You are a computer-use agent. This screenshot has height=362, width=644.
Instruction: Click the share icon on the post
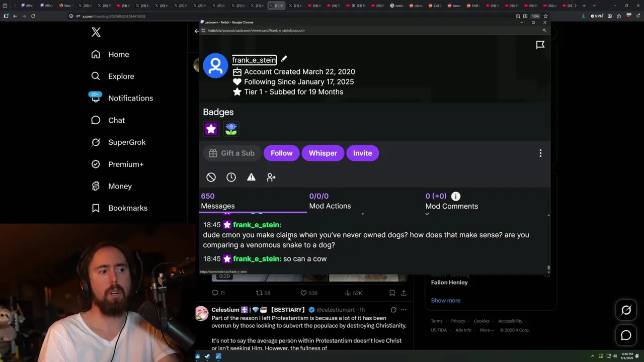404,293
